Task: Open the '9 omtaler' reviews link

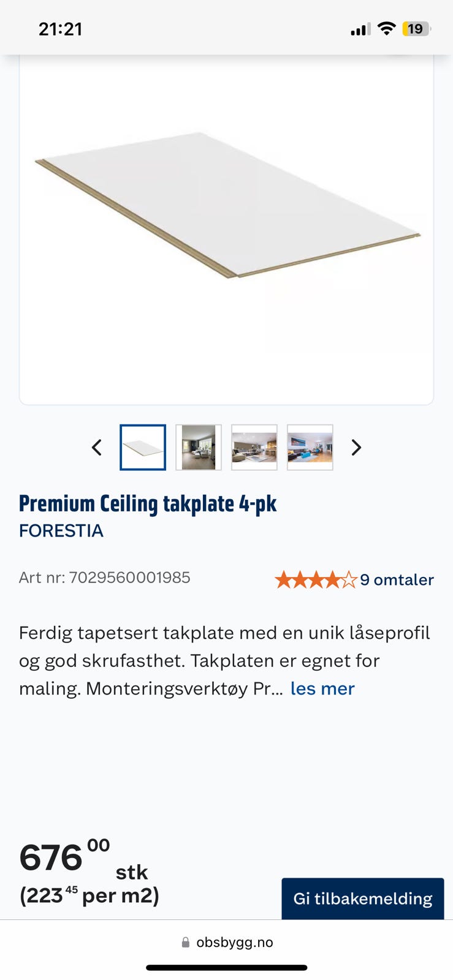Action: click(397, 579)
